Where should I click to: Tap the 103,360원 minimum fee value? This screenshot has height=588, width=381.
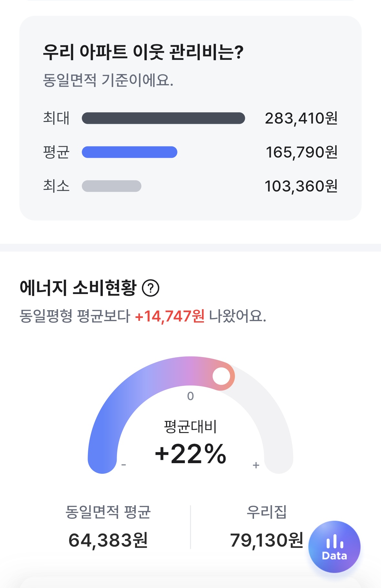[x=301, y=186]
